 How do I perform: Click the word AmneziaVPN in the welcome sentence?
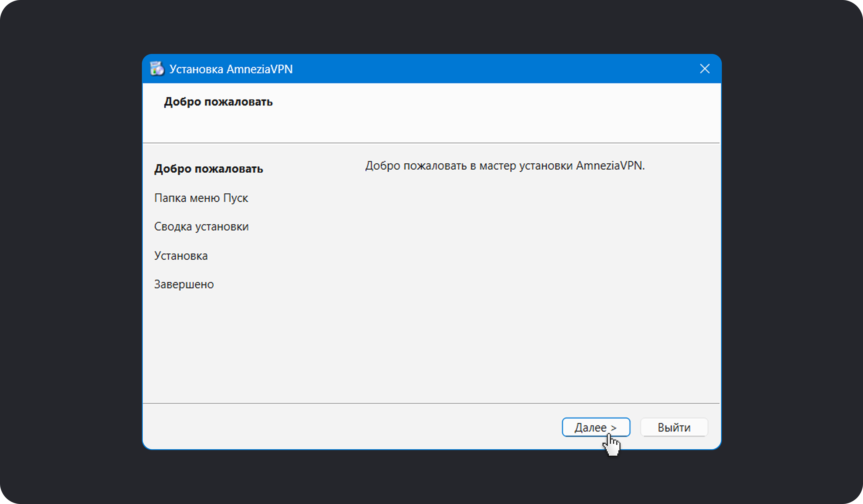coord(609,166)
